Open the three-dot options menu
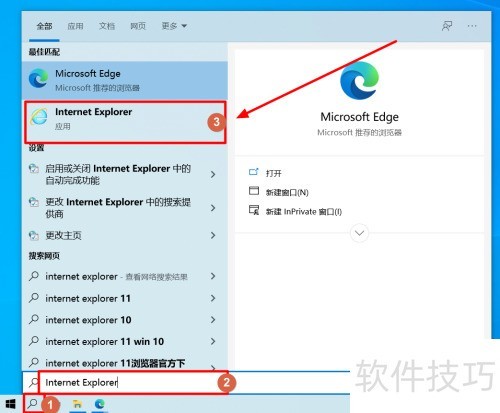Screen dimensions: 500x413 tap(472, 26)
